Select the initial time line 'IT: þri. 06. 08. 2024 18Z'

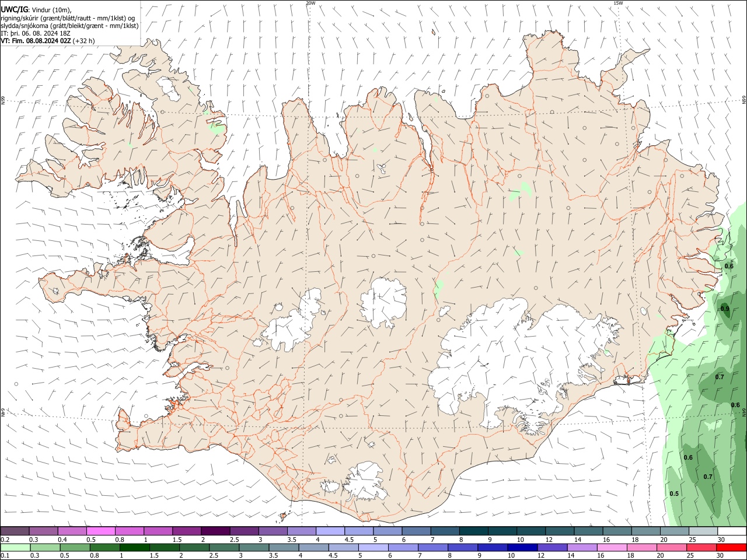coord(36,33)
